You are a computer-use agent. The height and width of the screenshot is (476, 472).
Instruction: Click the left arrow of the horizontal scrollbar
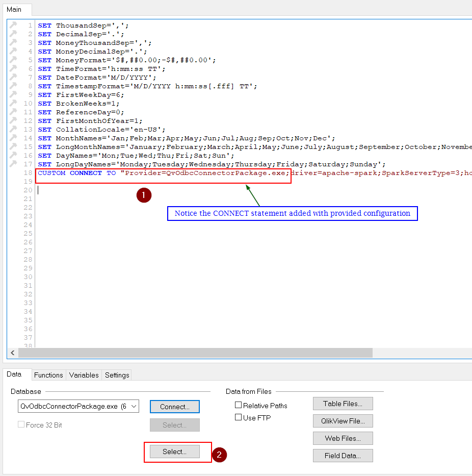[13, 353]
